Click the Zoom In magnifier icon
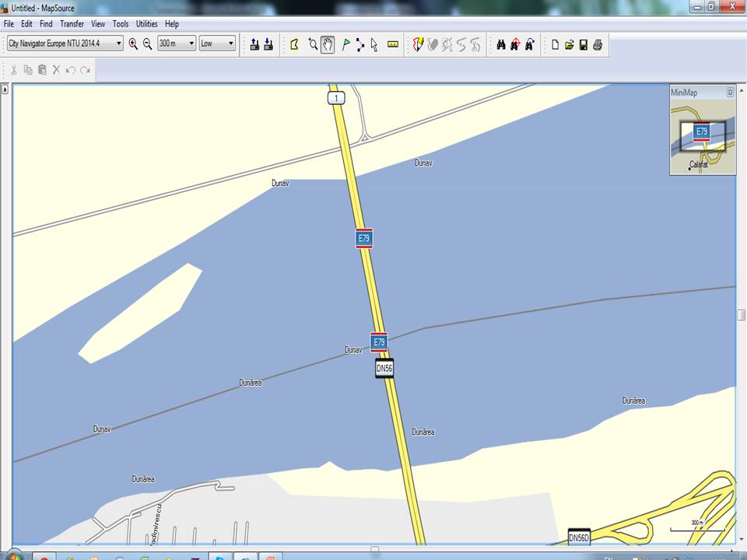The height and width of the screenshot is (560, 747). (133, 44)
